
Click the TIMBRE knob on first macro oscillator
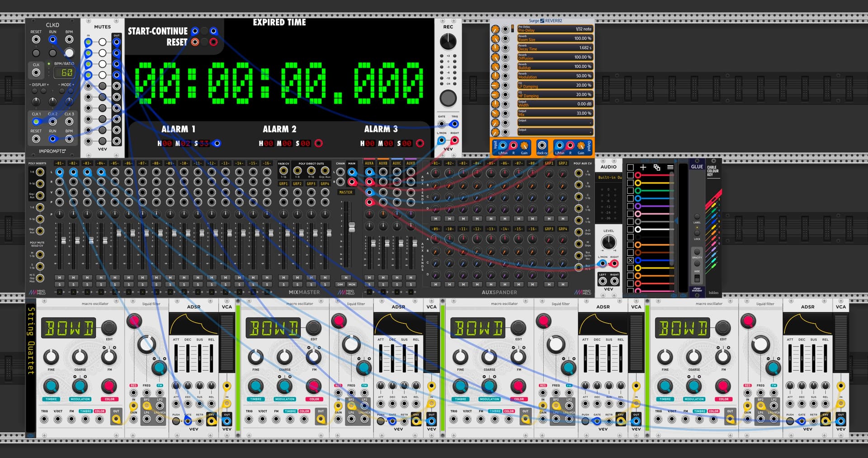point(51,387)
